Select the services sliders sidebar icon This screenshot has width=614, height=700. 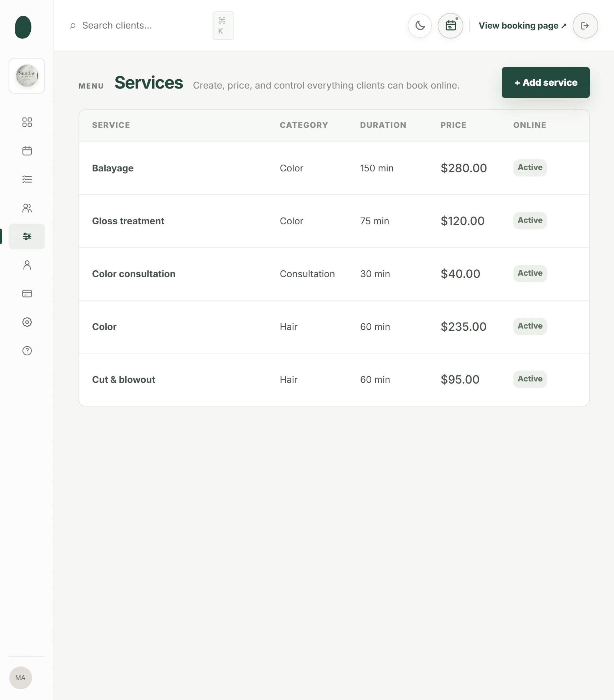[27, 236]
